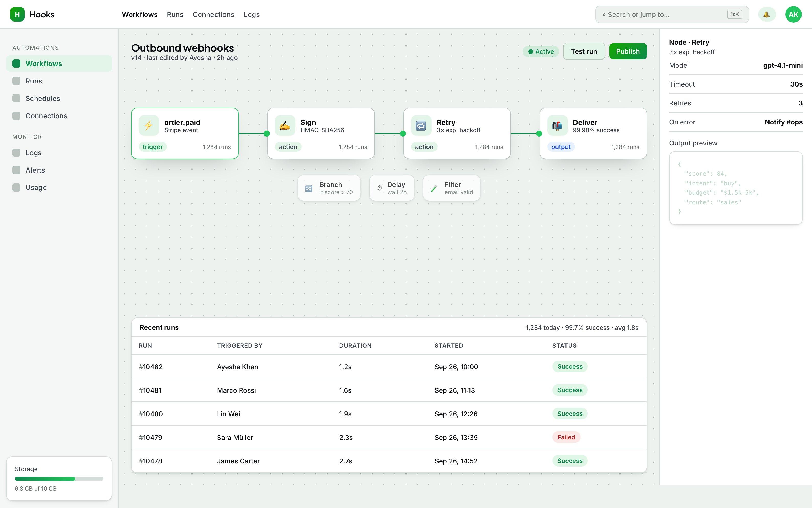Click the Workflows sidebar square icon
Image resolution: width=812 pixels, height=508 pixels.
click(x=16, y=63)
